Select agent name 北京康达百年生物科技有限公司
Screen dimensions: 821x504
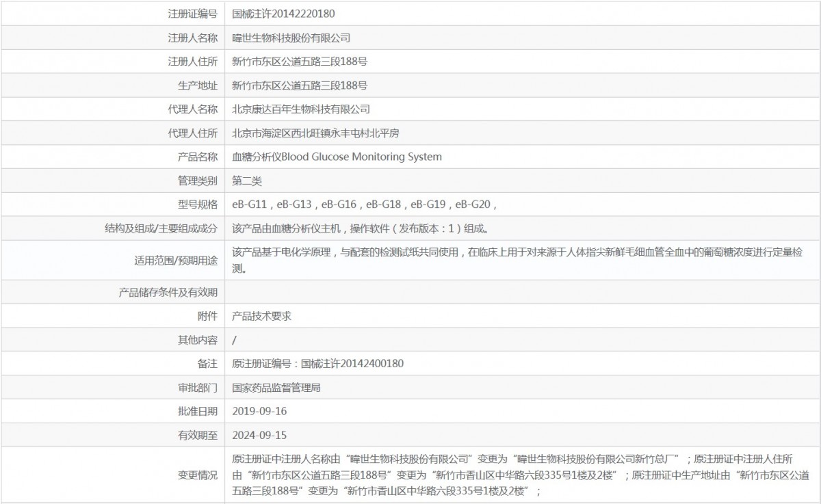301,109
